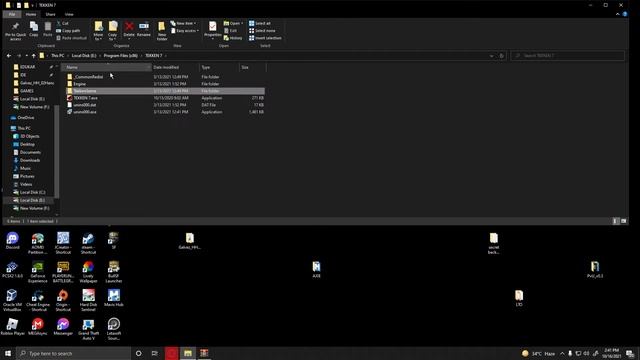Image resolution: width=640 pixels, height=360 pixels.
Task: Click This PC in the address breadcrumb
Action: (x=58, y=56)
